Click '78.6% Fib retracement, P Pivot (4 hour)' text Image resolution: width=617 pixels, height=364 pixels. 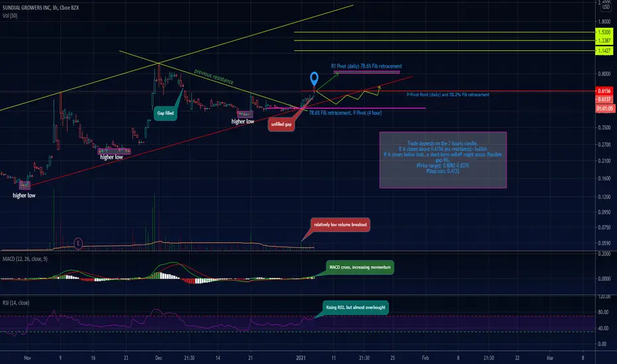coord(345,113)
